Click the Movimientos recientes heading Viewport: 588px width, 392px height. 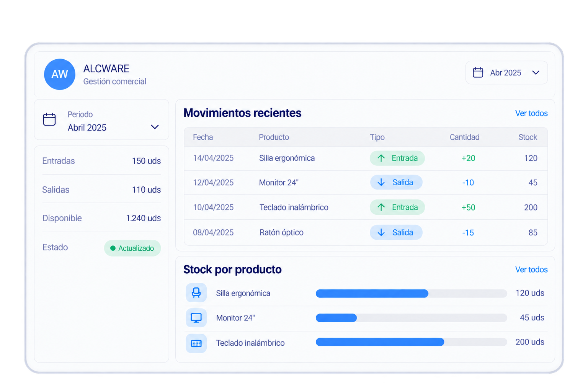click(242, 113)
